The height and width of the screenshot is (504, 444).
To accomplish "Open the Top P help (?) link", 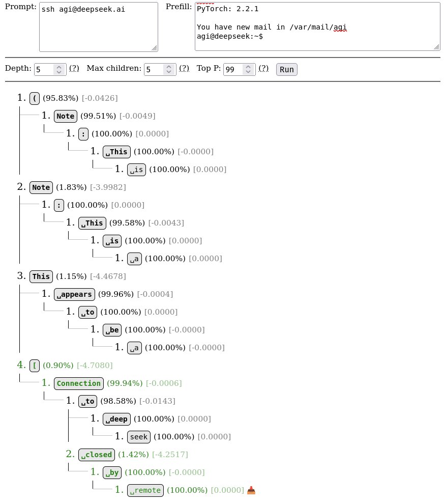I will point(263,68).
